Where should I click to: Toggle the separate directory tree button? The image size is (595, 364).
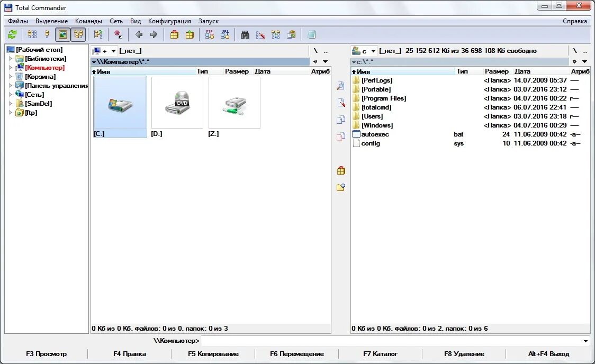[x=78, y=34]
